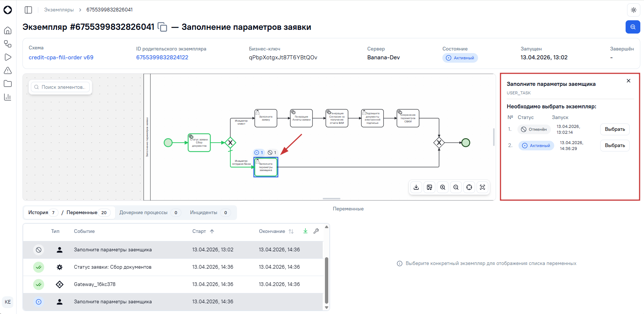Click the history table vertical scrollbar

point(326,280)
